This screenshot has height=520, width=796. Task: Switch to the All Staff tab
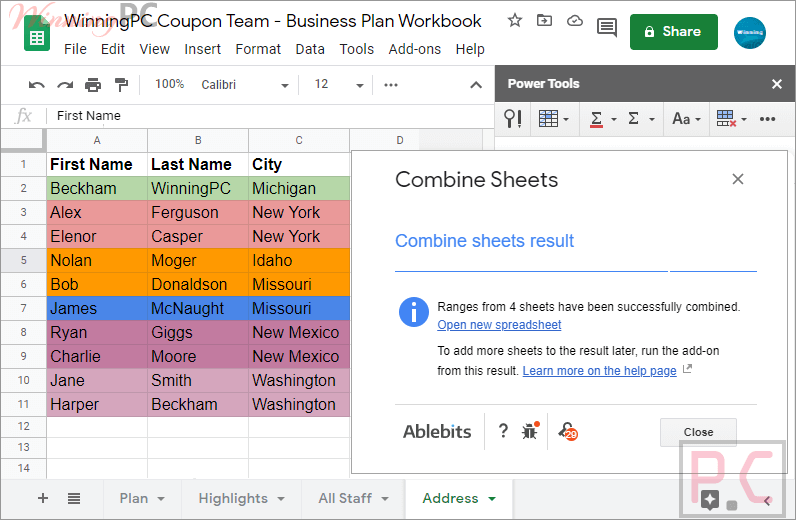point(345,498)
